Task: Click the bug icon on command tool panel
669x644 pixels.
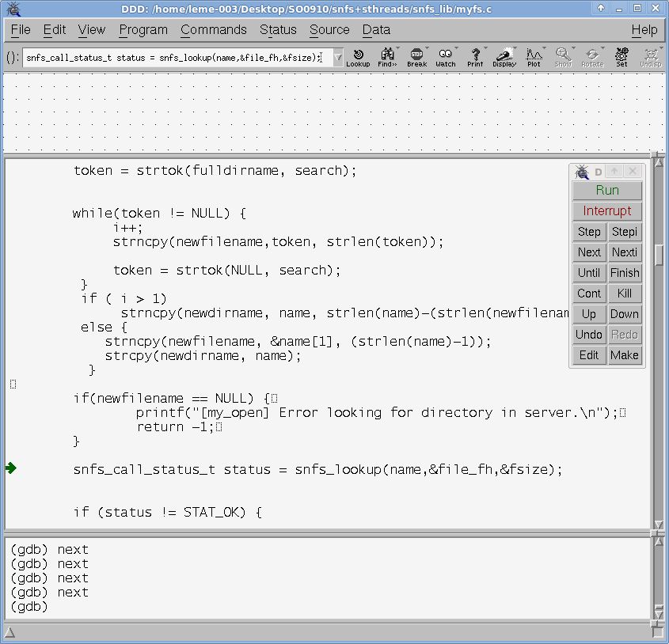Action: [582, 172]
